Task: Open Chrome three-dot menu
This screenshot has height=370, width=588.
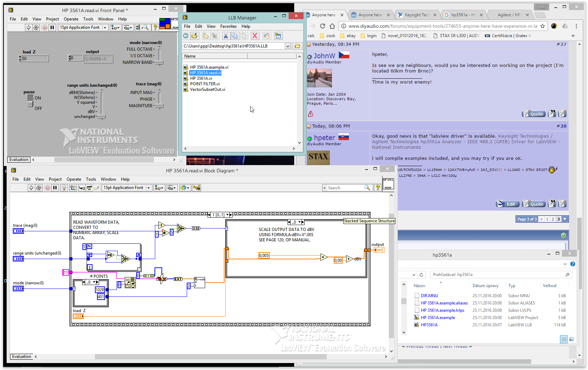Action: 576,26
